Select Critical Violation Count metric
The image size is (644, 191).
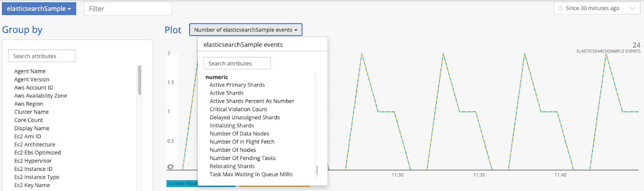[238, 109]
